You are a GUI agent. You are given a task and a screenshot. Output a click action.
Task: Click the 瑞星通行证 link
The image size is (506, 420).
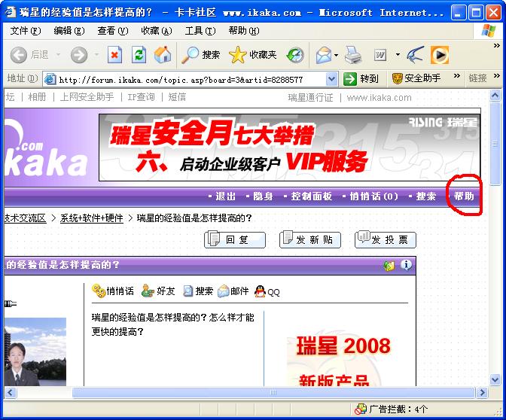tap(310, 98)
